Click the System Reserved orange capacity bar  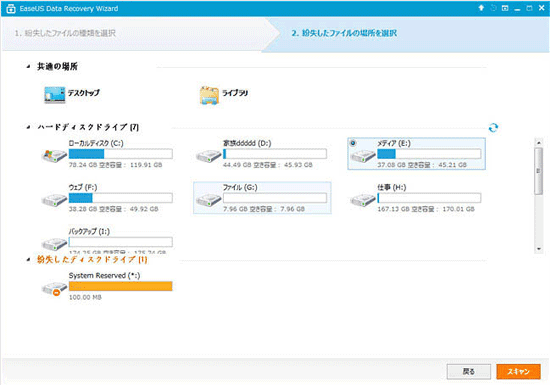pyautogui.click(x=121, y=286)
